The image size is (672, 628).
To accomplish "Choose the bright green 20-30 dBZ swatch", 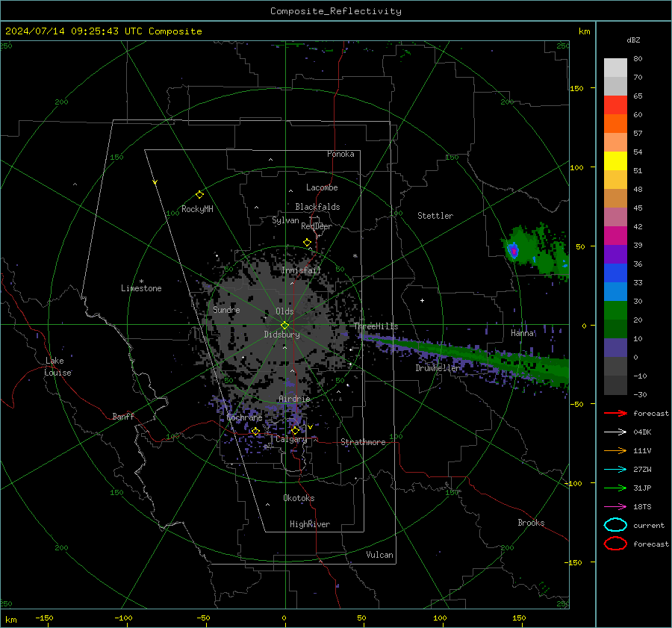I will (615, 311).
